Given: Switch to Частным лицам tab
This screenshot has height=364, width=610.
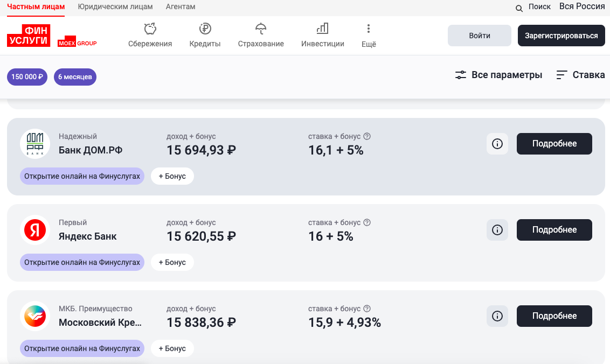Looking at the screenshot, I should 36,6.
